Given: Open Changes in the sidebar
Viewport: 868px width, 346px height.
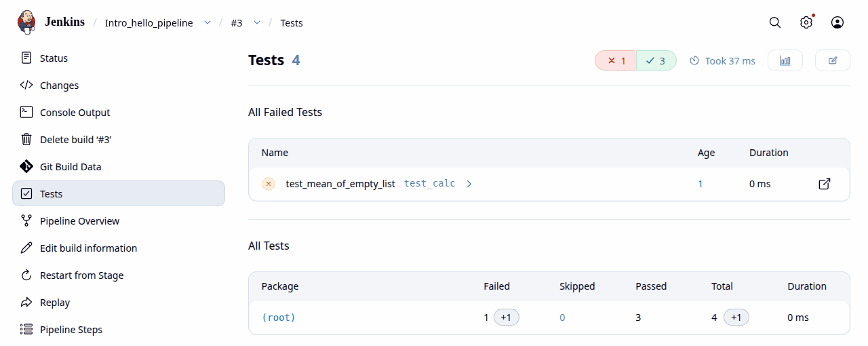Looking at the screenshot, I should (x=119, y=85).
